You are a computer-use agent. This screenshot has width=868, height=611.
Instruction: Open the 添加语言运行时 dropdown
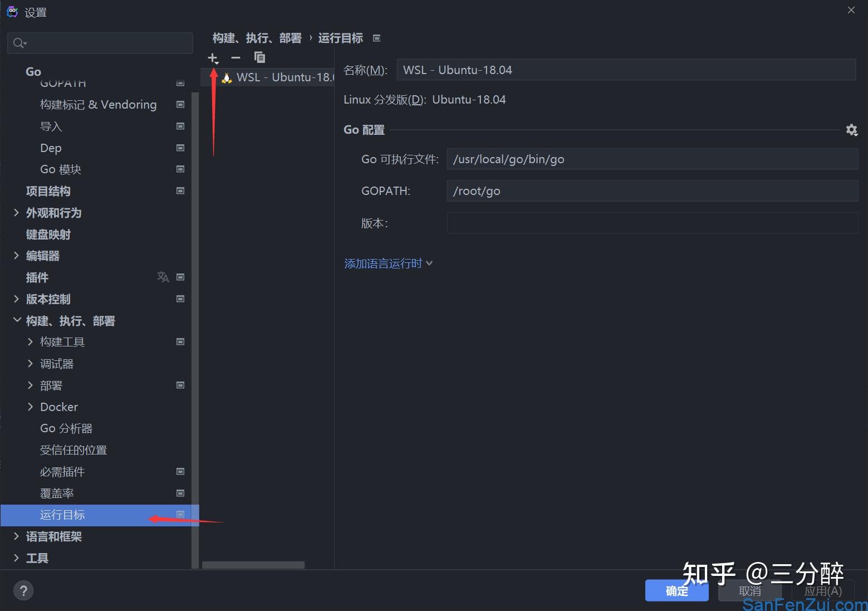[x=383, y=263]
